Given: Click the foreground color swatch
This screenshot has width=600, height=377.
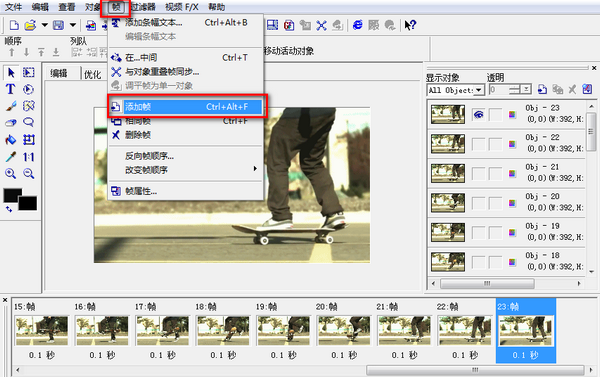Looking at the screenshot, I should [11, 195].
